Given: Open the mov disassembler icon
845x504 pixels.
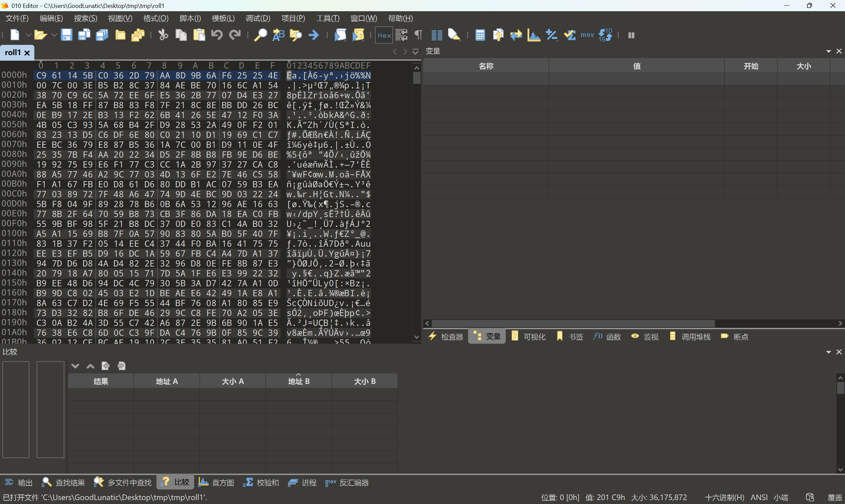Looking at the screenshot, I should [587, 35].
